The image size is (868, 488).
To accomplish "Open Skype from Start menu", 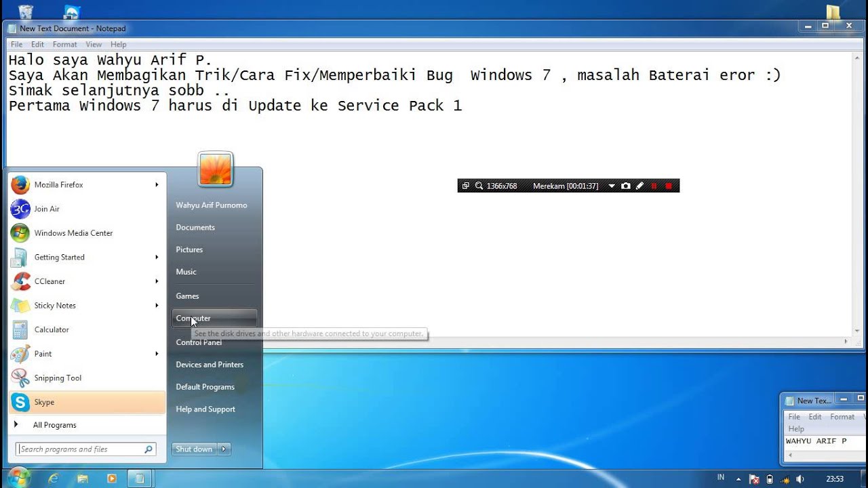I will (87, 402).
